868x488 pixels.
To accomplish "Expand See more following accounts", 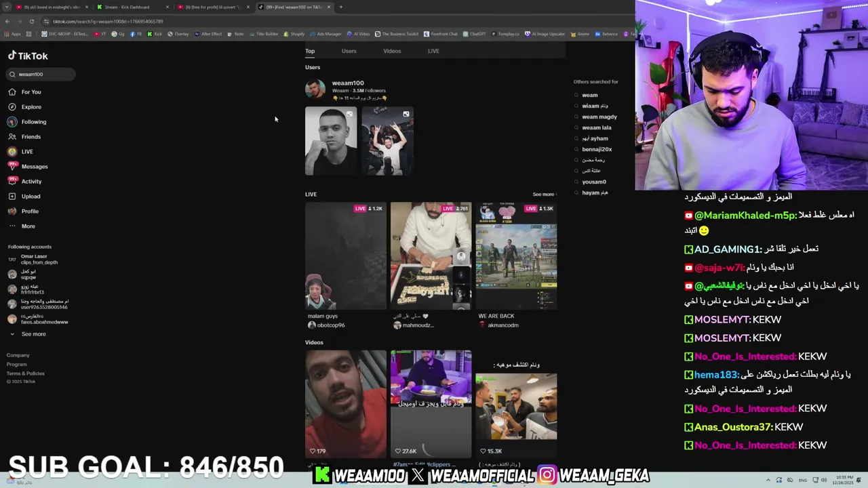I will tap(28, 334).
